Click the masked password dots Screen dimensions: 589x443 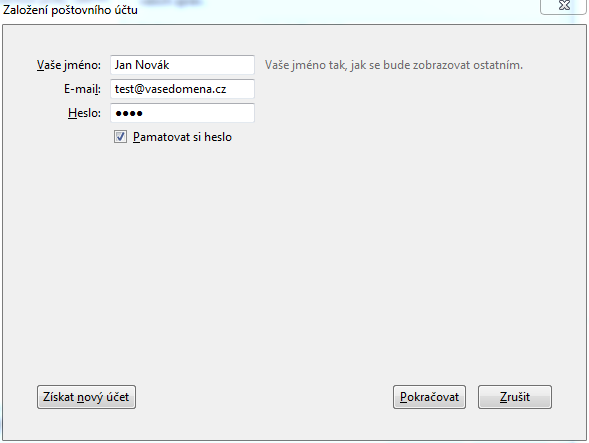point(129,113)
